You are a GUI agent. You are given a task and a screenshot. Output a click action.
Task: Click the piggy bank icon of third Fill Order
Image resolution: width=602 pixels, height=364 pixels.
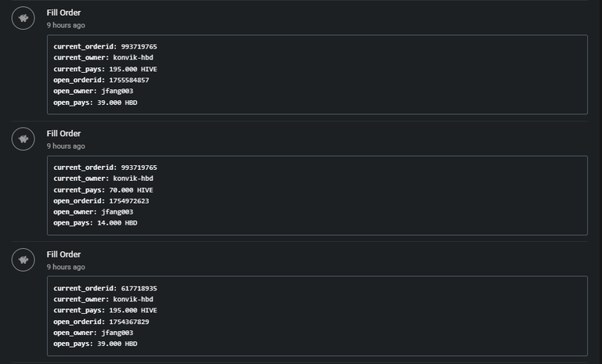coord(23,260)
